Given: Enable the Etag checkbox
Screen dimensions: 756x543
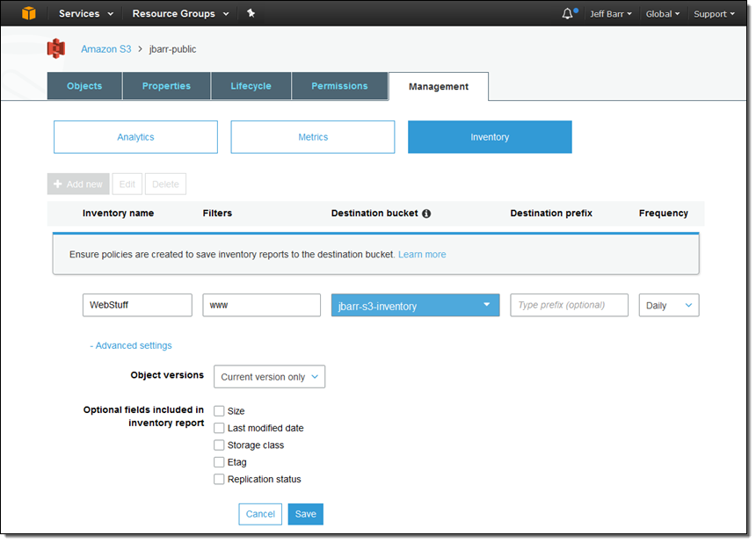Looking at the screenshot, I should coord(219,462).
